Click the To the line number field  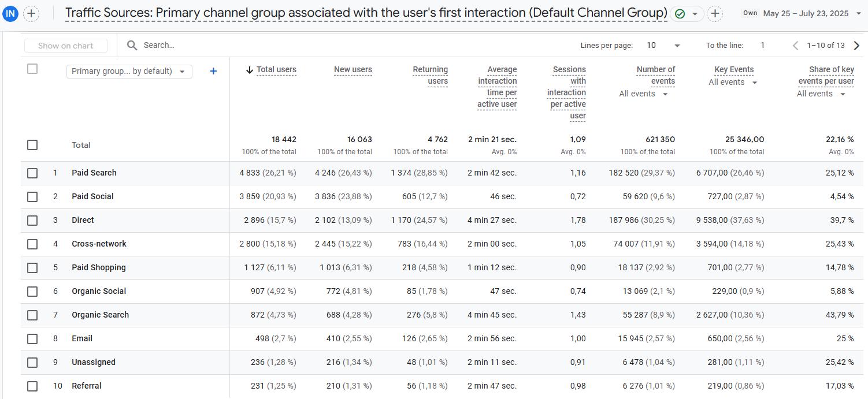[762, 46]
